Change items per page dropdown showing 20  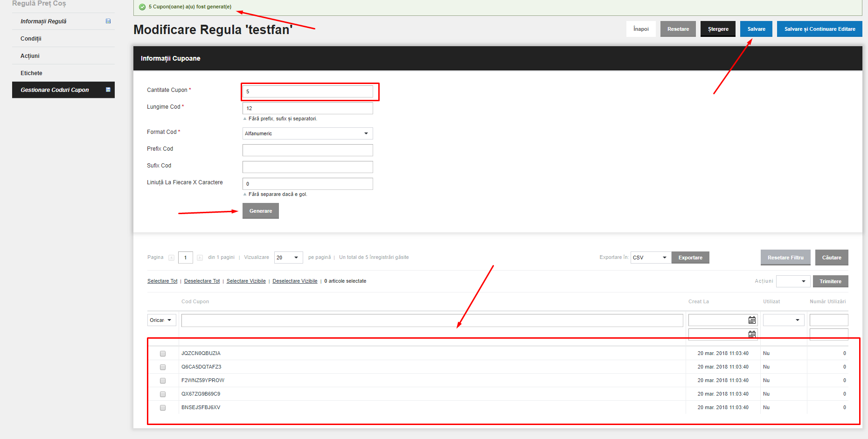point(288,258)
